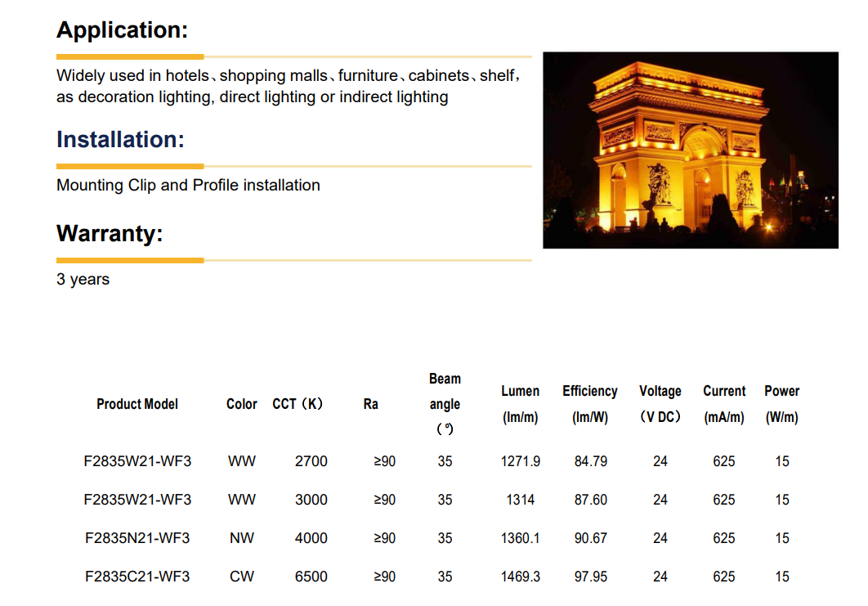The height and width of the screenshot is (606, 868).
Task: Click the "Efficiency (lm/W)" column header
Action: click(589, 404)
